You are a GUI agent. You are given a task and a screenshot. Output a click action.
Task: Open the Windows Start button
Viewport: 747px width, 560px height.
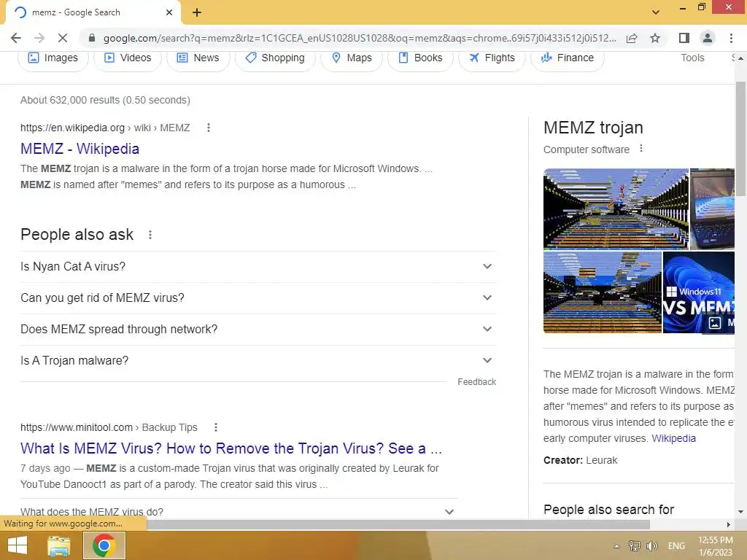[x=18, y=545]
